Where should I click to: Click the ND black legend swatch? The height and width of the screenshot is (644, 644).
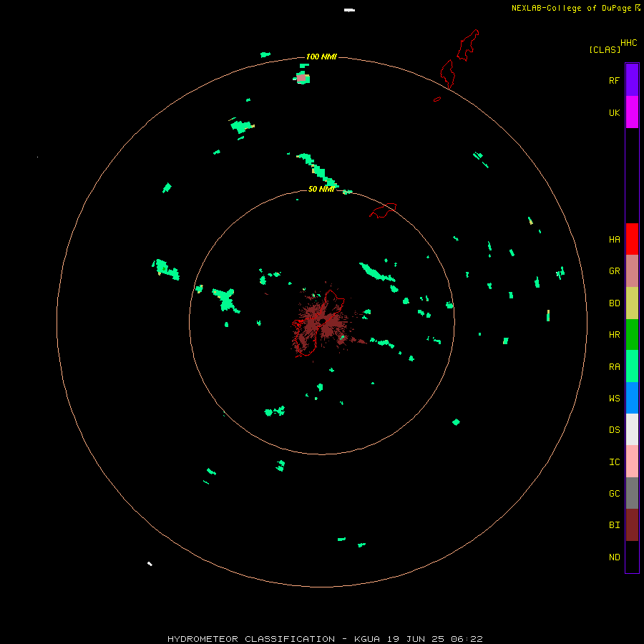click(632, 557)
